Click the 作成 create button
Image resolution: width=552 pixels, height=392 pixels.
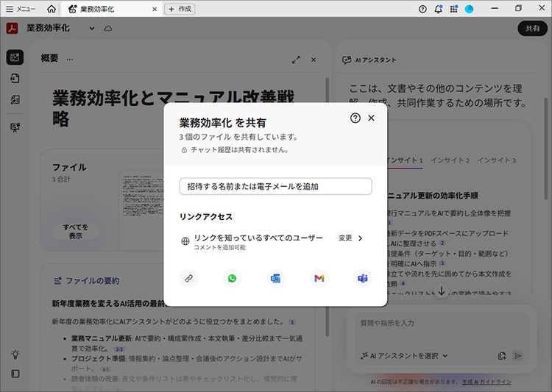coord(180,9)
